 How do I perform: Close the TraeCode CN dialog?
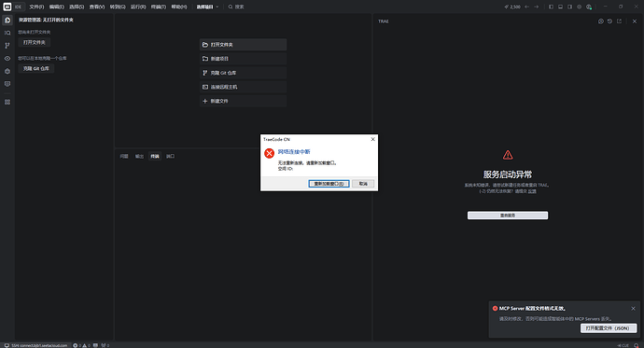[x=373, y=140]
